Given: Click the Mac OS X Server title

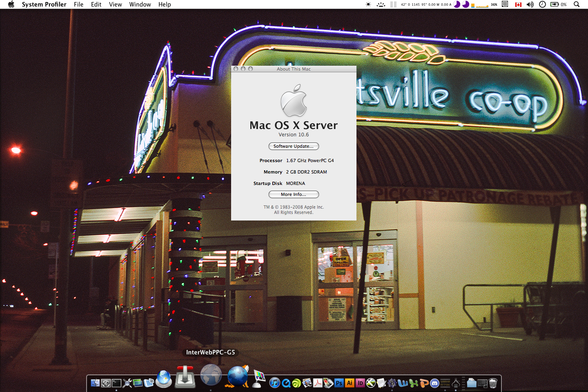Looking at the screenshot, I should [294, 125].
